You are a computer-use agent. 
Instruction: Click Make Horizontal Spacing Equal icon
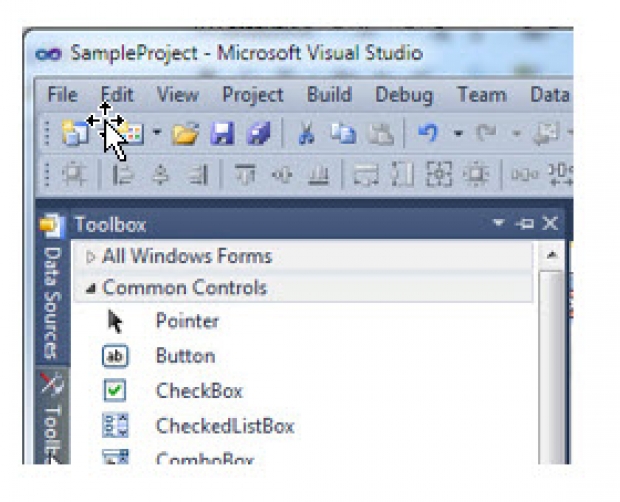[525, 174]
